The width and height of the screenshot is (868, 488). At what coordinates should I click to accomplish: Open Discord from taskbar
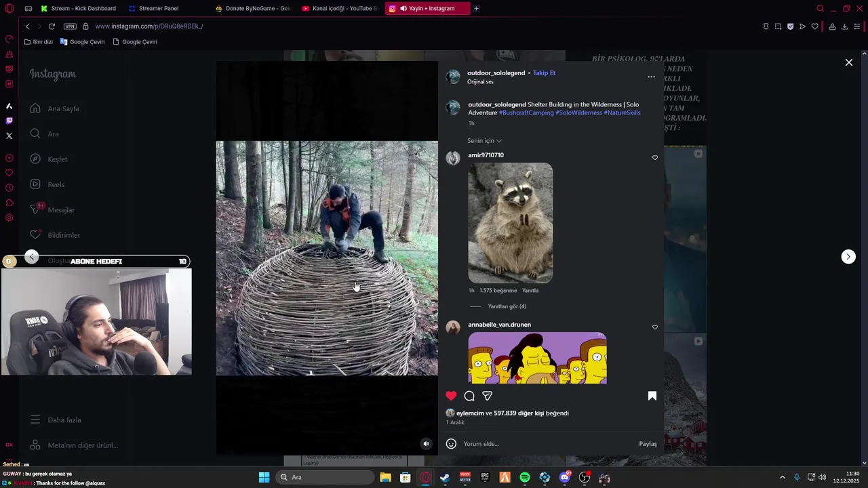(x=565, y=478)
